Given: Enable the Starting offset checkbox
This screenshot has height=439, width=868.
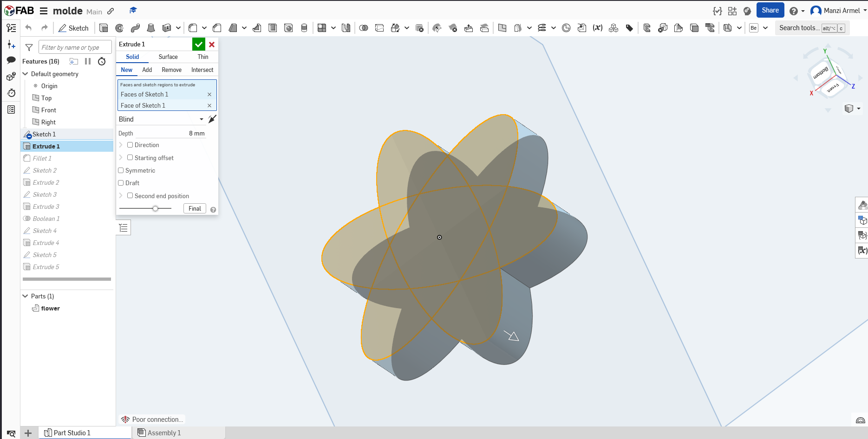Looking at the screenshot, I should coord(130,158).
